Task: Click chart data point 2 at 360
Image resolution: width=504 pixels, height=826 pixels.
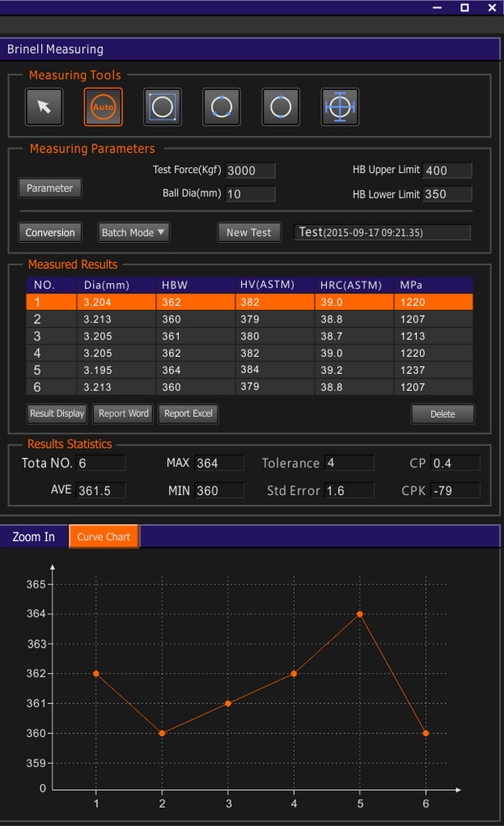Action: pyautogui.click(x=161, y=734)
